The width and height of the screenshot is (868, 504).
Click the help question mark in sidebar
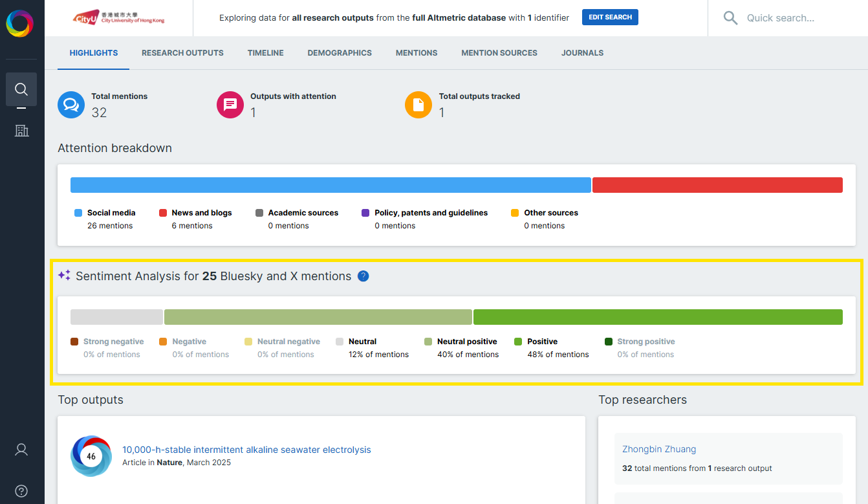click(21, 490)
